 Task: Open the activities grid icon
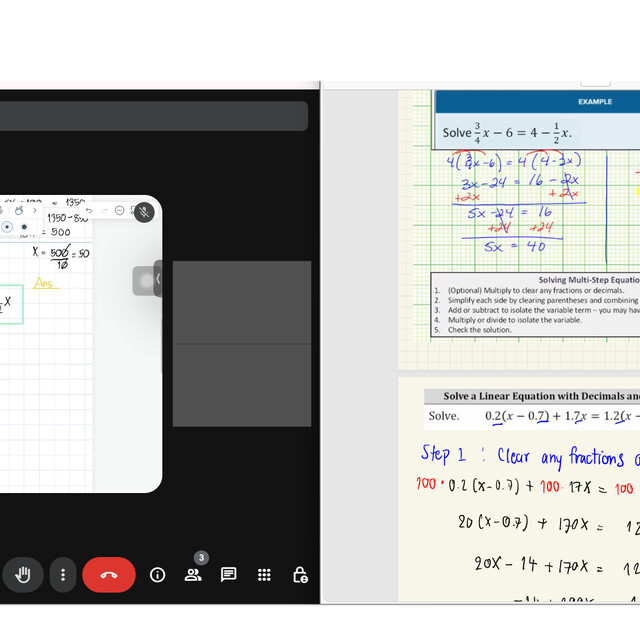pyautogui.click(x=264, y=575)
